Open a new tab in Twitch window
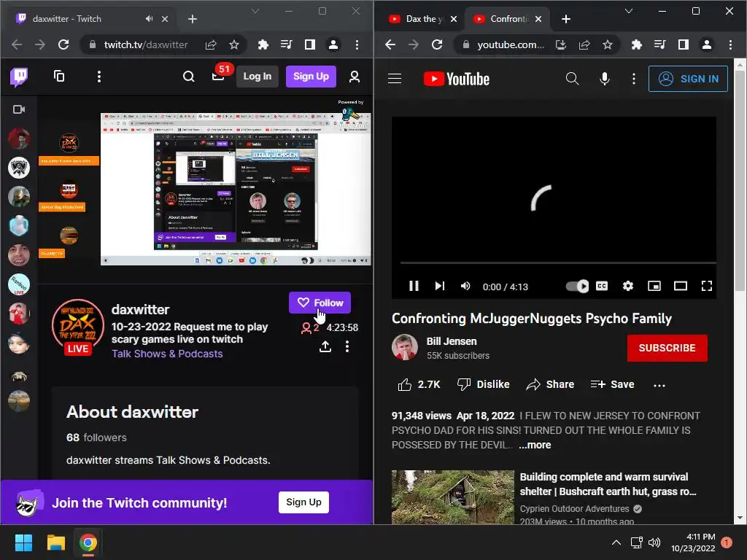 click(193, 18)
